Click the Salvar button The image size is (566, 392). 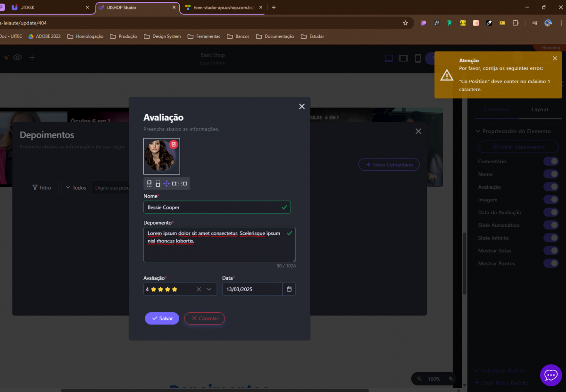(x=162, y=318)
